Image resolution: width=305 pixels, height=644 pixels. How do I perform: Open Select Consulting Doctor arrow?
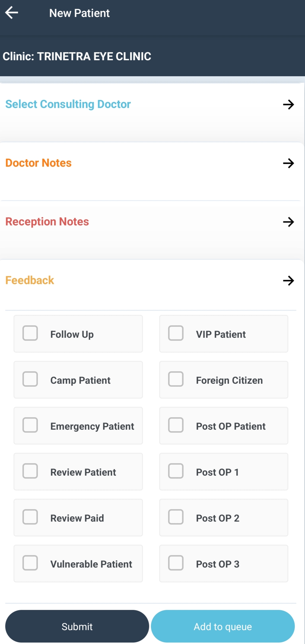pos(288,104)
